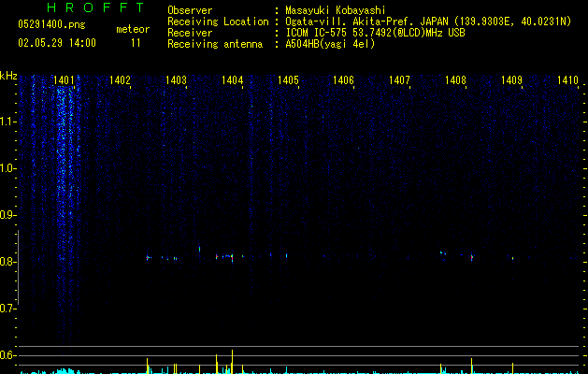588x374 pixels.
Task: Click the observer name Masayuki Kobayashi
Action: click(x=336, y=10)
